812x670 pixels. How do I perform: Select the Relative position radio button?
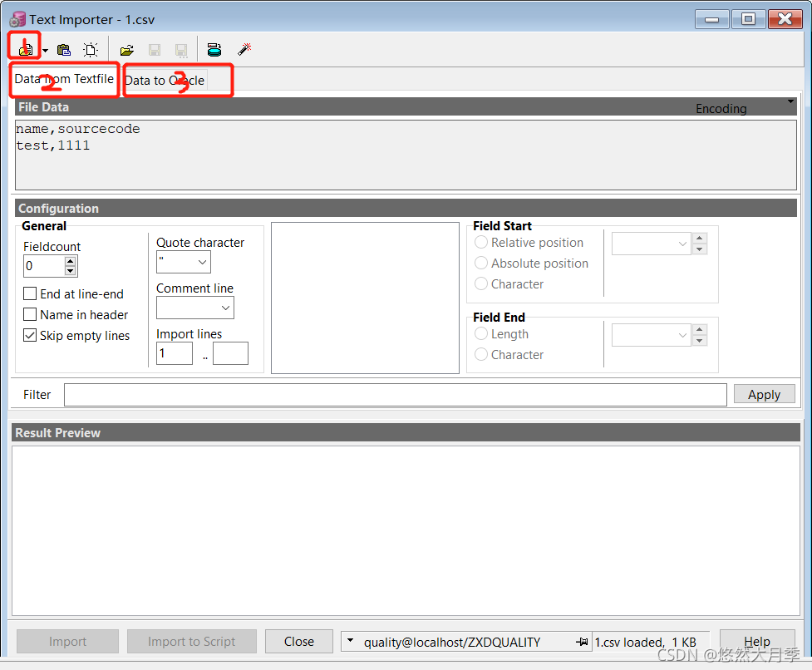click(x=481, y=243)
